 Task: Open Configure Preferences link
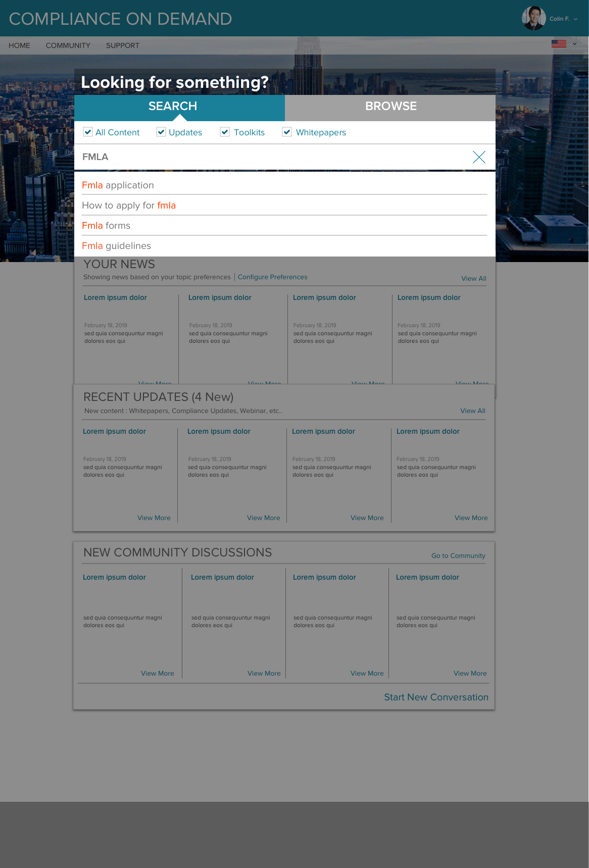point(272,277)
